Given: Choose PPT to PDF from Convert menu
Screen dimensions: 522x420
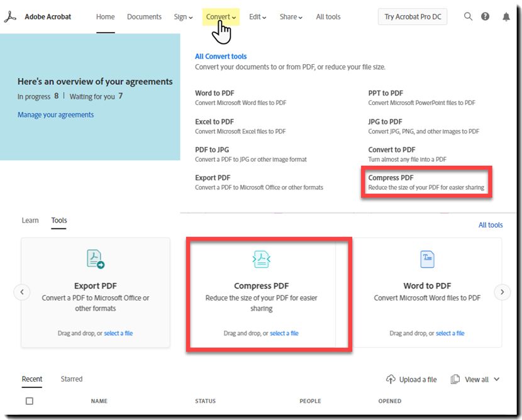Looking at the screenshot, I should (x=386, y=93).
